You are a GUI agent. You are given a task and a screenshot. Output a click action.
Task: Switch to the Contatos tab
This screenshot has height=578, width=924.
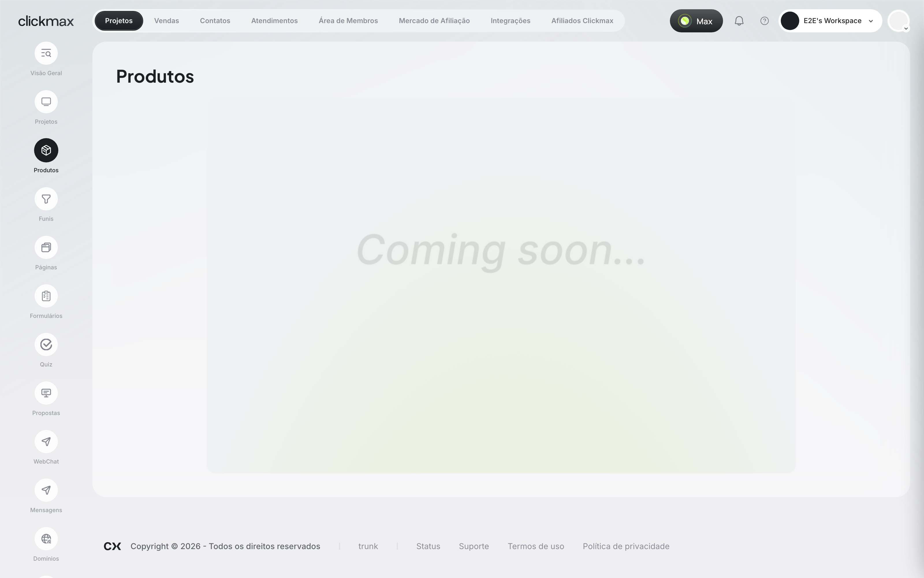coord(215,21)
